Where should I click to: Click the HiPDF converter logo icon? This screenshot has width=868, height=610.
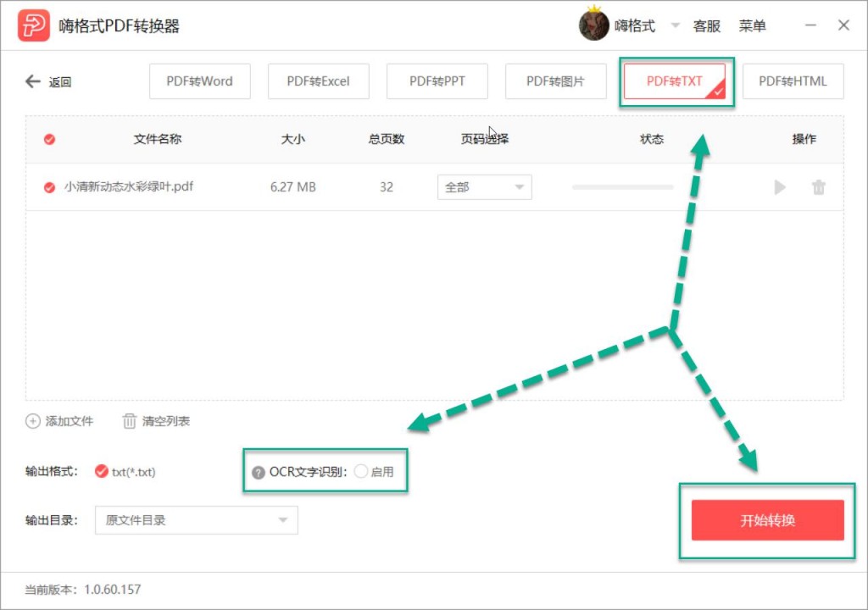(x=34, y=25)
